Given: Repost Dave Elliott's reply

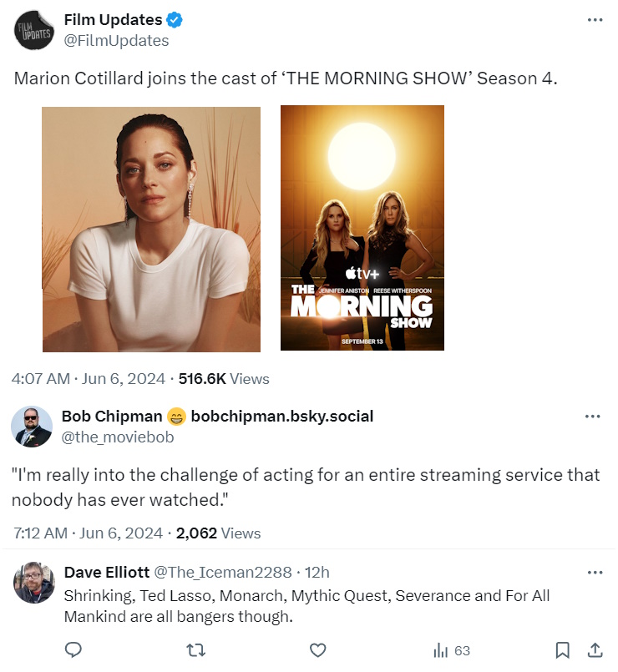Looking at the screenshot, I should [195, 650].
